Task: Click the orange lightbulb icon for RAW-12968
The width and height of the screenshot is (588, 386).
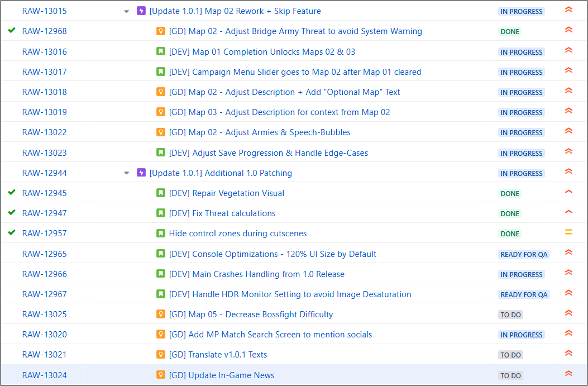Action: (x=161, y=31)
